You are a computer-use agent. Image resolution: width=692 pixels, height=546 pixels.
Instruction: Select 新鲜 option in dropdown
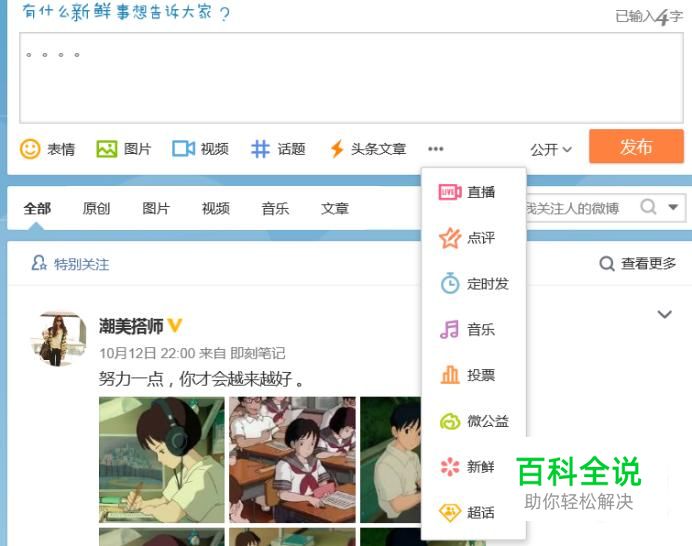(x=467, y=467)
